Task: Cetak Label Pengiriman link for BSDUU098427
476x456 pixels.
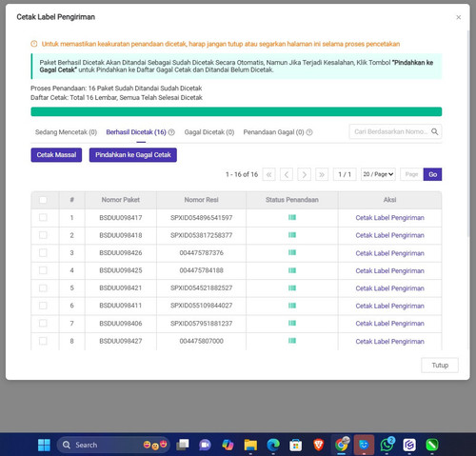Action: coord(389,342)
